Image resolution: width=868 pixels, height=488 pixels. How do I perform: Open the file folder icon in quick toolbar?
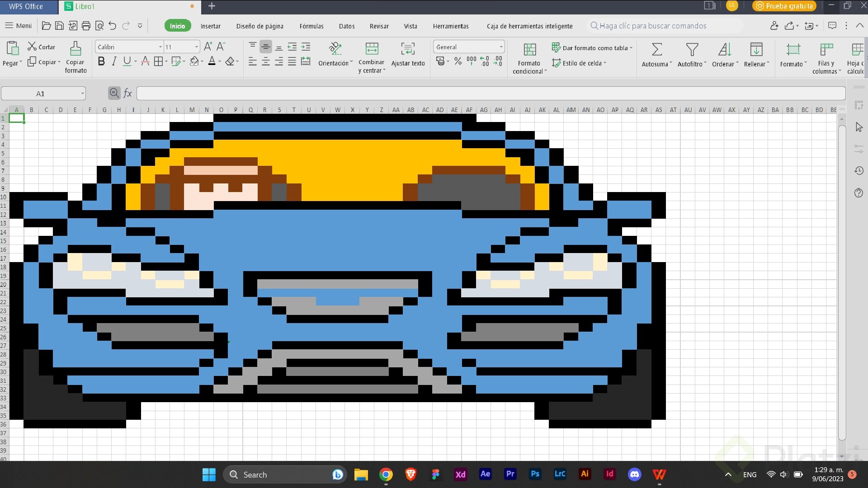tap(46, 26)
